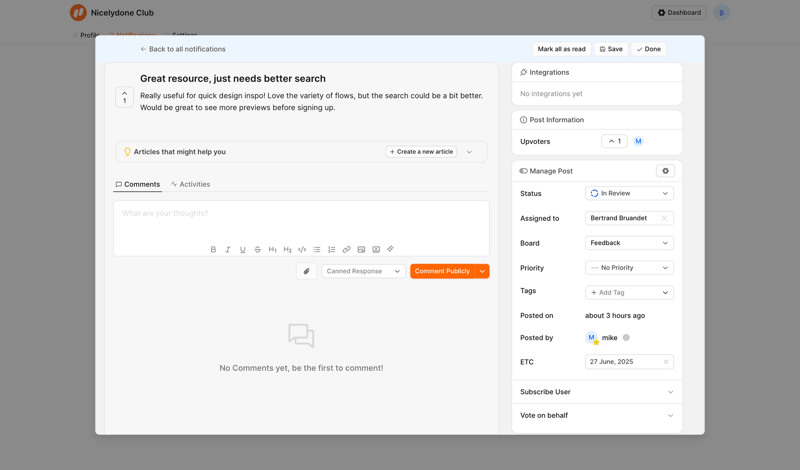
Task: Click mike's avatar in Posted by row
Action: [592, 337]
